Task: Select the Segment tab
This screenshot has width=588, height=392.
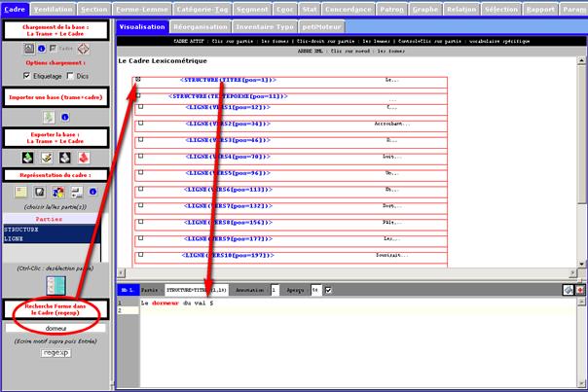Action: (x=252, y=10)
